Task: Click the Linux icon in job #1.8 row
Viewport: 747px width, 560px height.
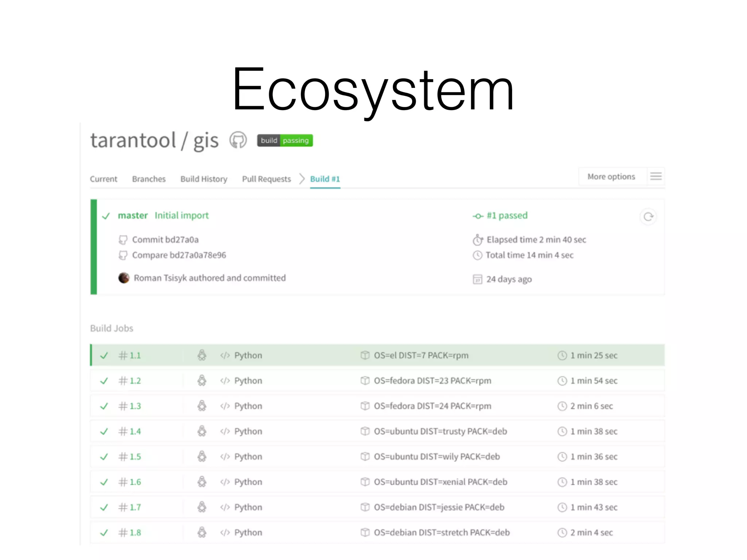Action: [202, 533]
